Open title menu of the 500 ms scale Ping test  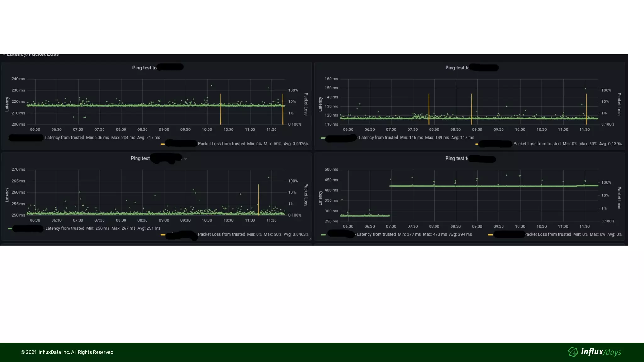point(456,159)
